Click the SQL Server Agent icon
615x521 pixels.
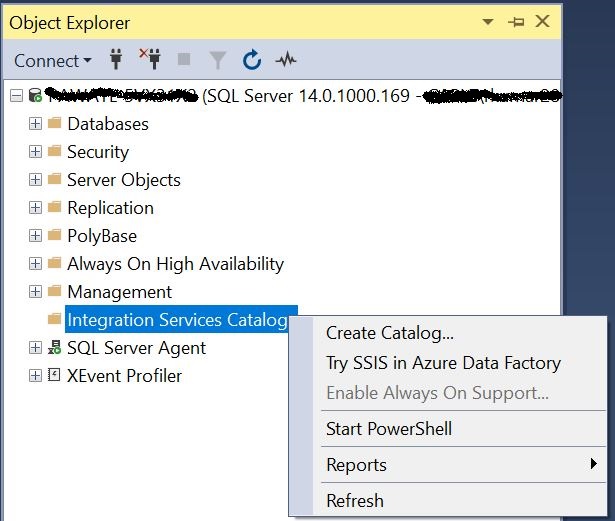(54, 348)
